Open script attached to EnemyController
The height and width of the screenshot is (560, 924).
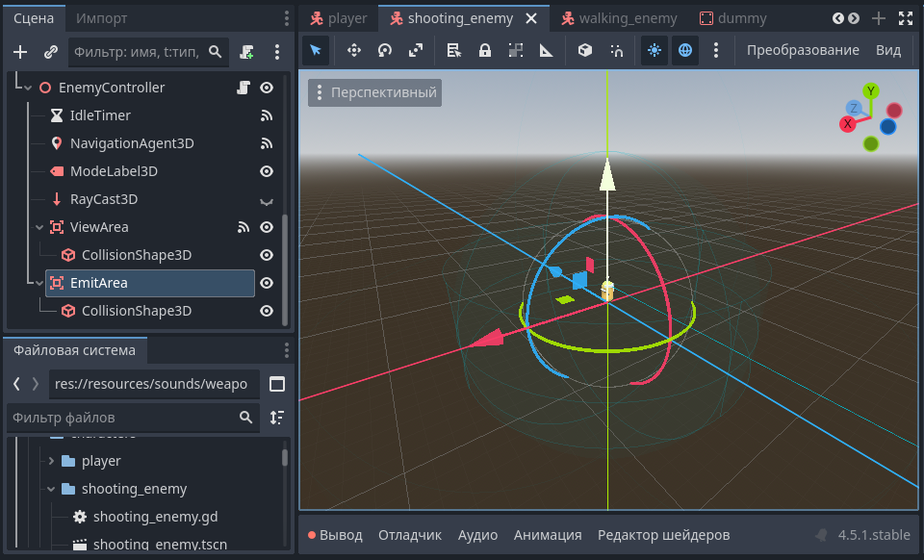(244, 88)
